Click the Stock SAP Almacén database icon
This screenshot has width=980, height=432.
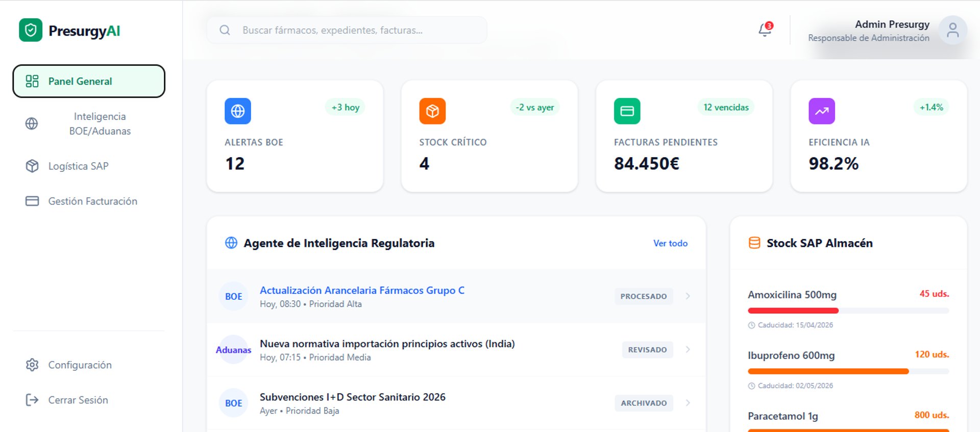tap(754, 243)
